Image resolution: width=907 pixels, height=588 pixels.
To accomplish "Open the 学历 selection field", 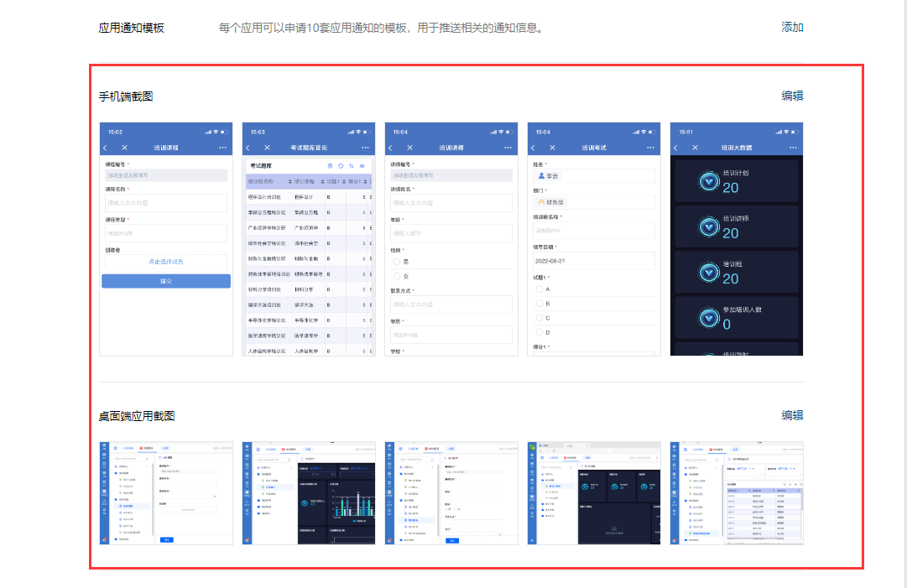I will tap(451, 335).
